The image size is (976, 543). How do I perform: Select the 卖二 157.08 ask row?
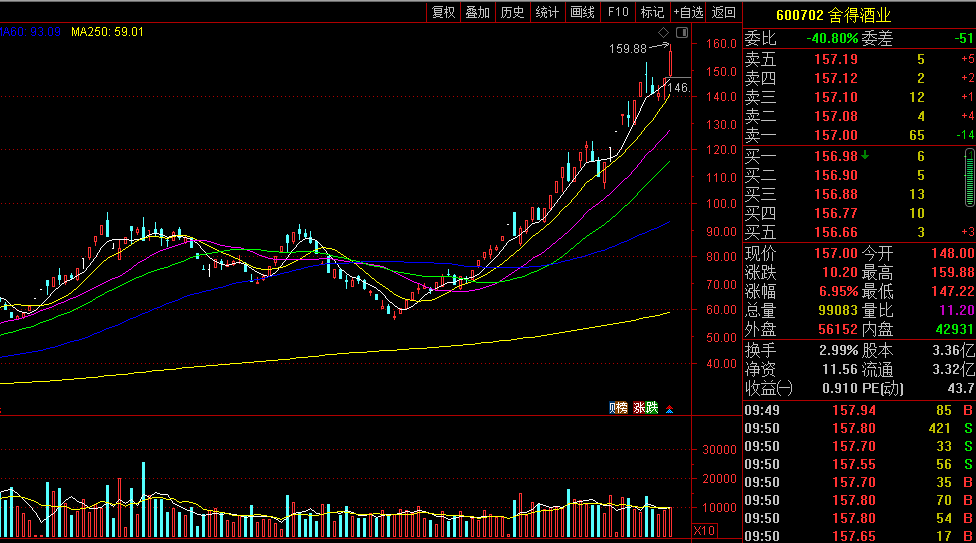pyautogui.click(x=859, y=116)
